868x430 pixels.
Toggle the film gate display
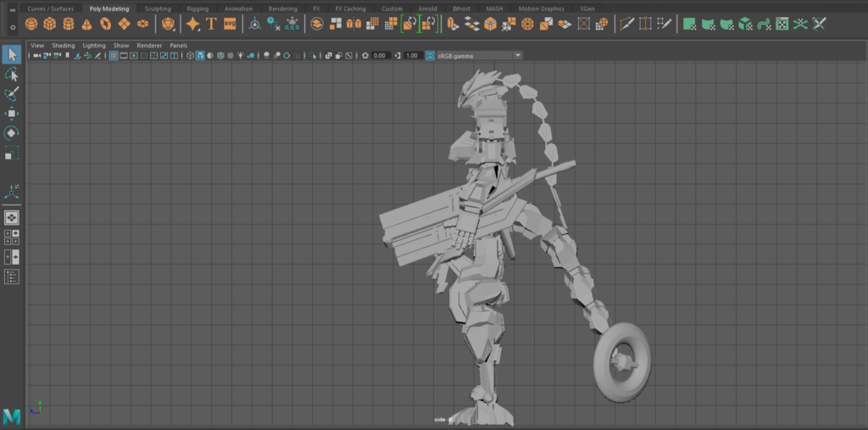click(124, 55)
